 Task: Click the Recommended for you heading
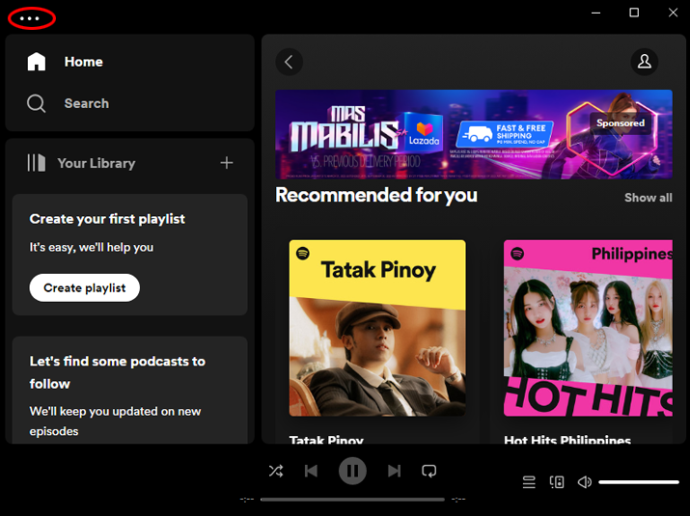pyautogui.click(x=376, y=195)
